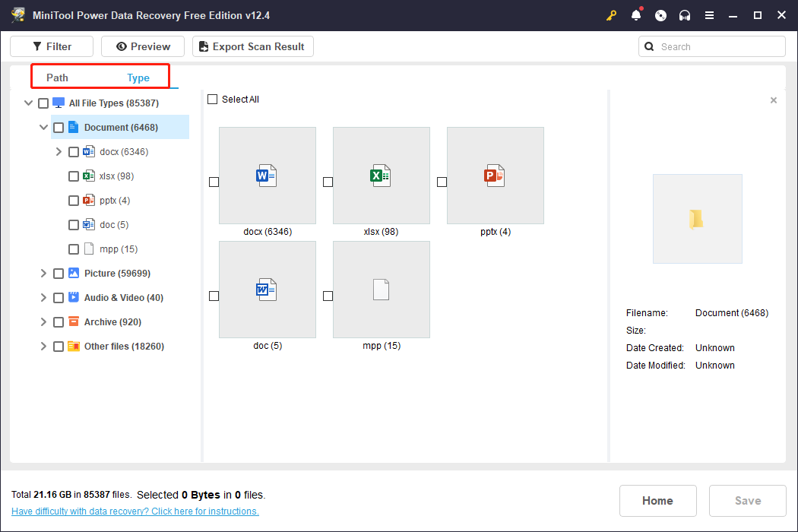Check the Picture (59699) checkbox
The image size is (798, 532).
click(x=59, y=274)
